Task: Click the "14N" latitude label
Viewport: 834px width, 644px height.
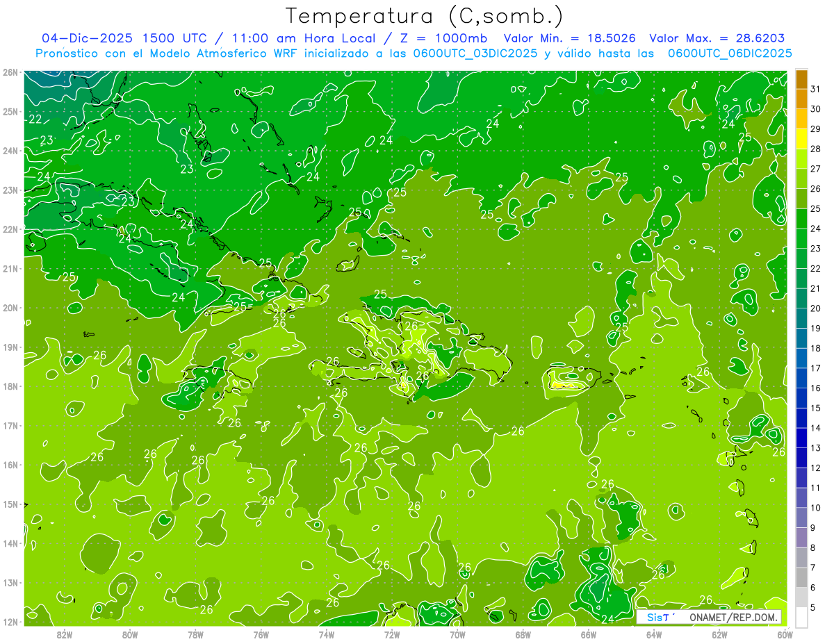Action: click(x=10, y=543)
